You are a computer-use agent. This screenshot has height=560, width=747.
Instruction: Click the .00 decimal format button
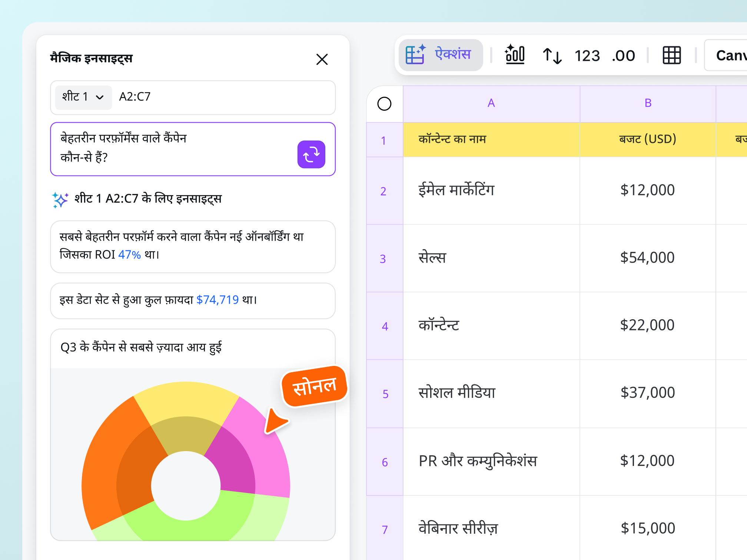tap(624, 56)
